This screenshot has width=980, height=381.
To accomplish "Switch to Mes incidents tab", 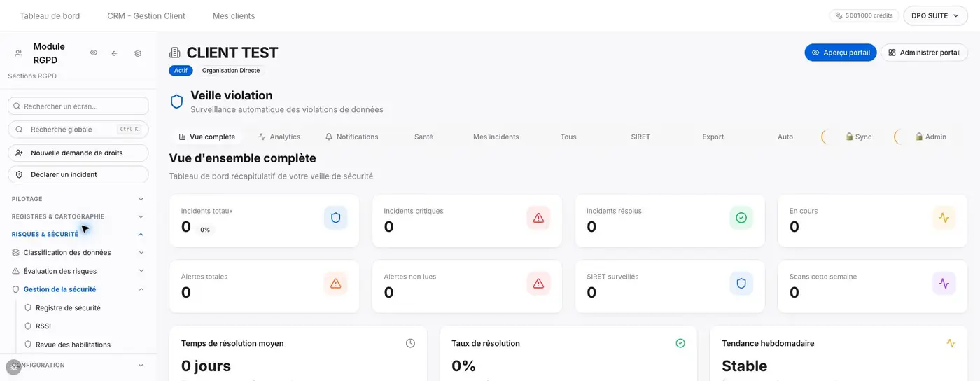I will 496,137.
